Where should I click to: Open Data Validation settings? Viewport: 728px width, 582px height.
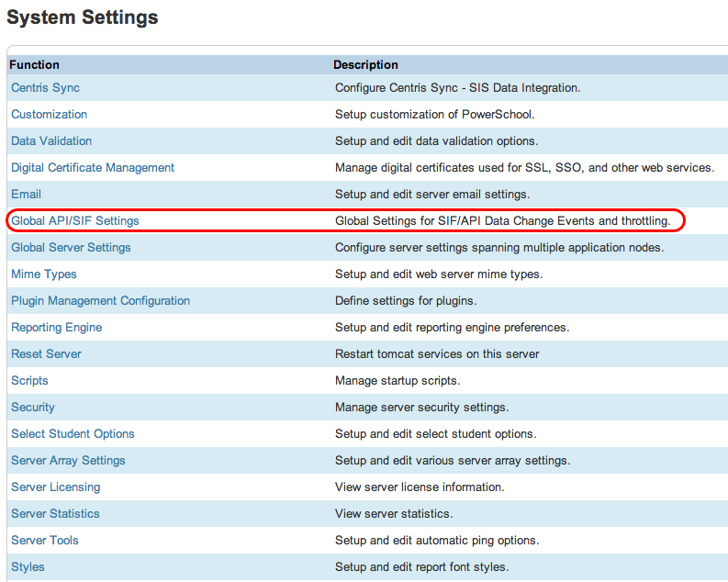pos(51,141)
